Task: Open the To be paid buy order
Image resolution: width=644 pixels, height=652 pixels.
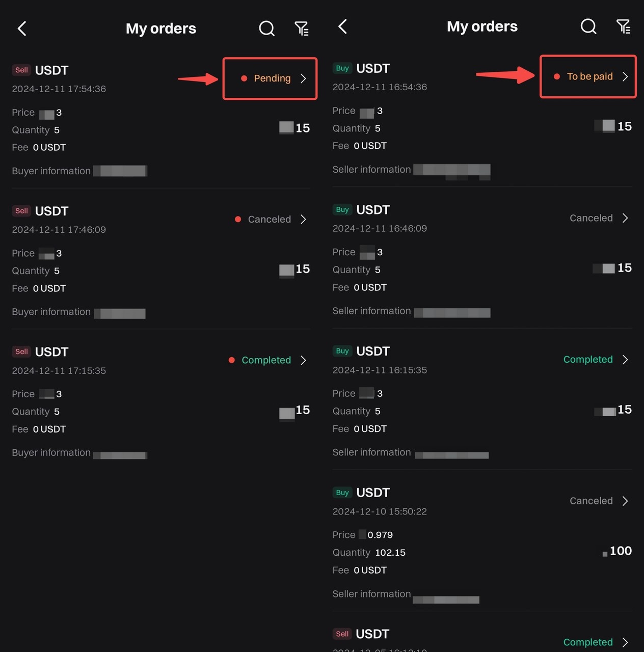Action: 589,76
